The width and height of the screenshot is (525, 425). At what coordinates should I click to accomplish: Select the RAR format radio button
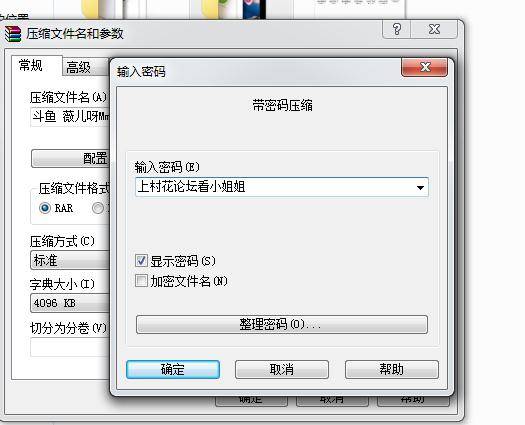pyautogui.click(x=45, y=208)
